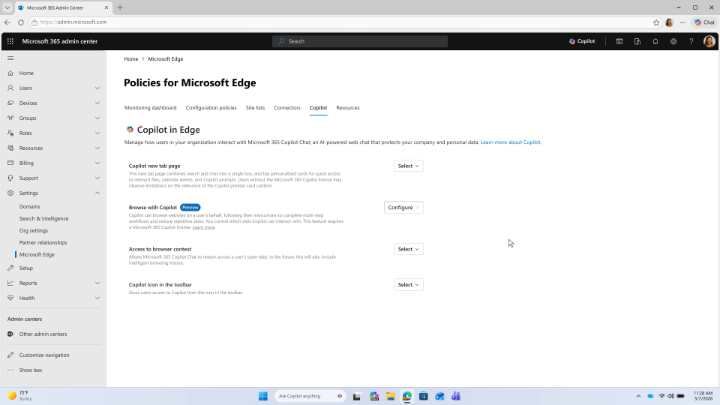Select the Copilot tab
Image resolution: width=720 pixels, height=405 pixels.
click(x=318, y=108)
